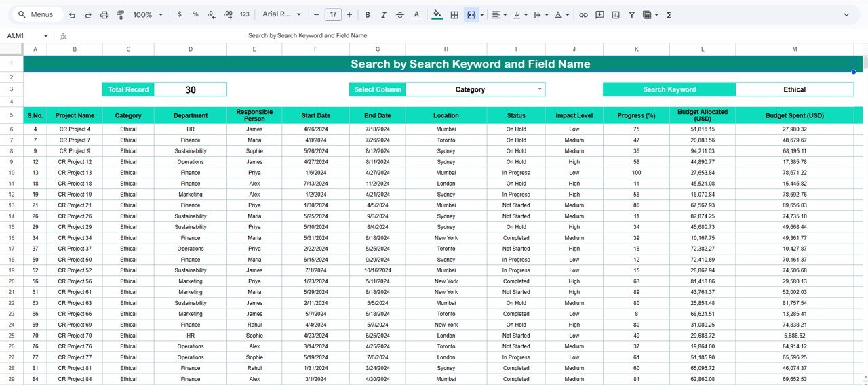868x385 pixels.
Task: Open the Arial font family dropdown
Action: (x=281, y=14)
